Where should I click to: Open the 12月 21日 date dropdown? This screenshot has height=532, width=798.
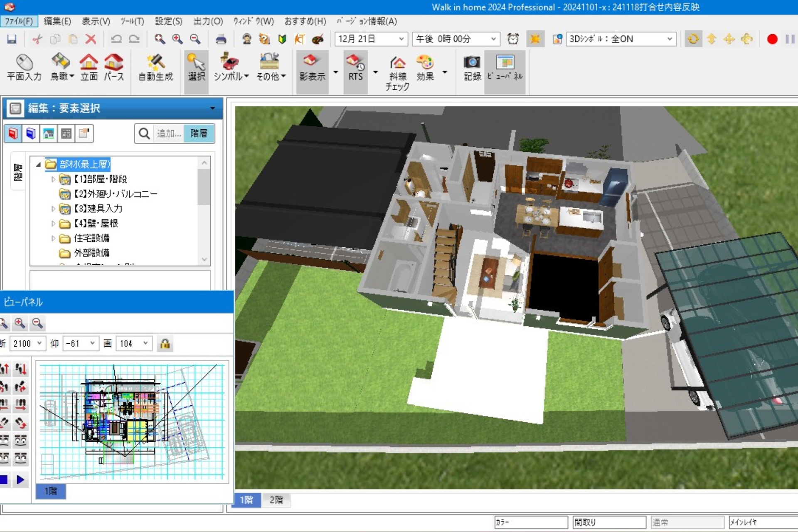[x=401, y=39]
